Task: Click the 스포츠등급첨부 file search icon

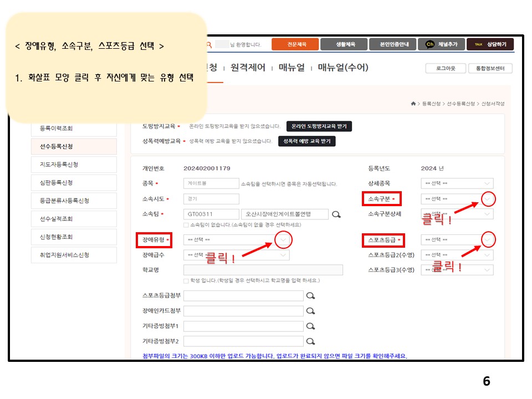Action: tap(311, 296)
